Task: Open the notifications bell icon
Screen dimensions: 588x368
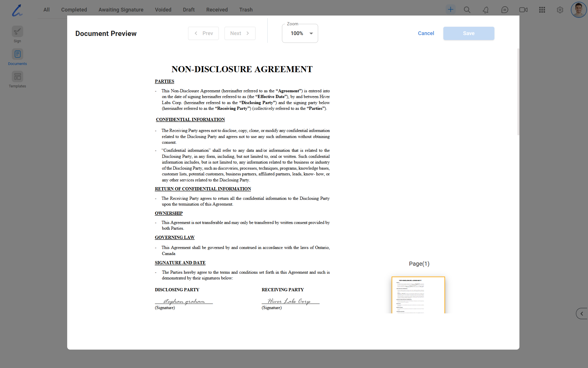Action: pos(486,10)
